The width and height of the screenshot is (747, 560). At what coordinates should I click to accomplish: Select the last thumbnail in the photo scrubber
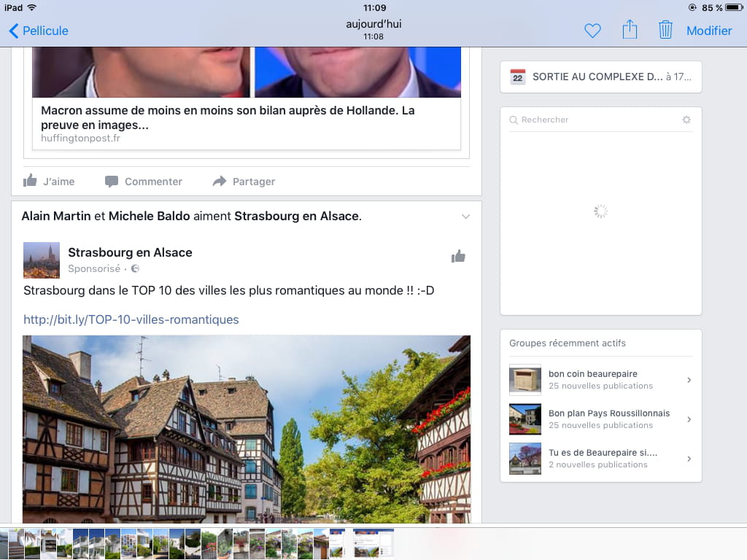(x=373, y=543)
